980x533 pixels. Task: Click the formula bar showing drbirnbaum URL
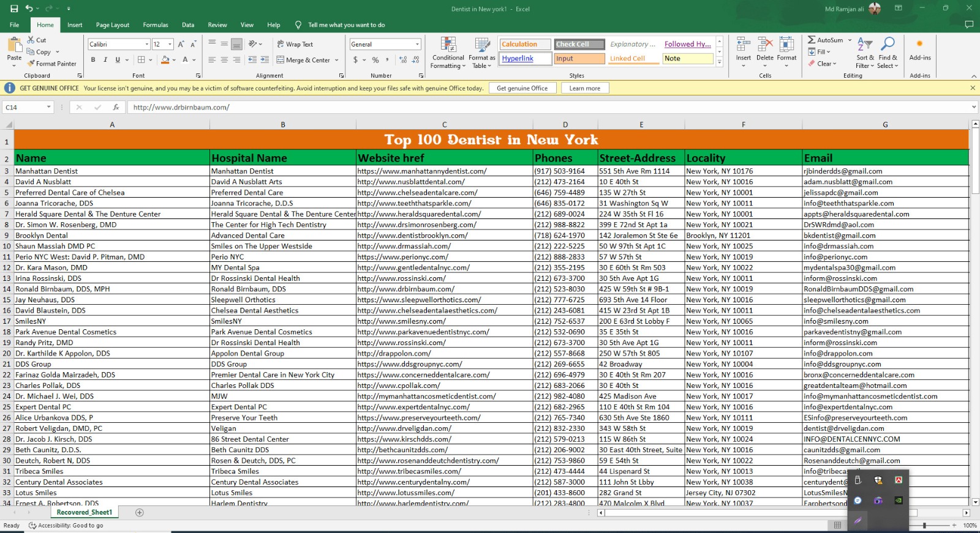click(x=548, y=107)
